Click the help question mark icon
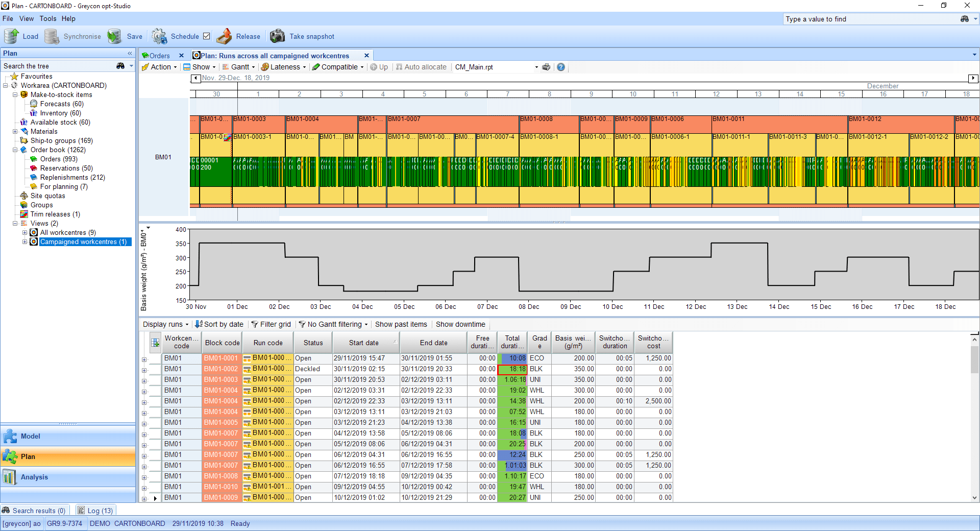 pos(560,67)
